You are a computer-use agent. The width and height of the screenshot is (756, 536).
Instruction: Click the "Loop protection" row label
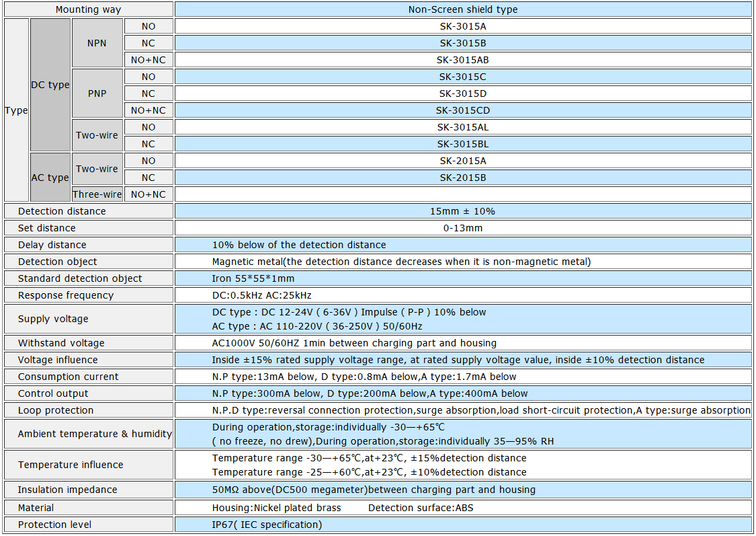click(x=56, y=410)
